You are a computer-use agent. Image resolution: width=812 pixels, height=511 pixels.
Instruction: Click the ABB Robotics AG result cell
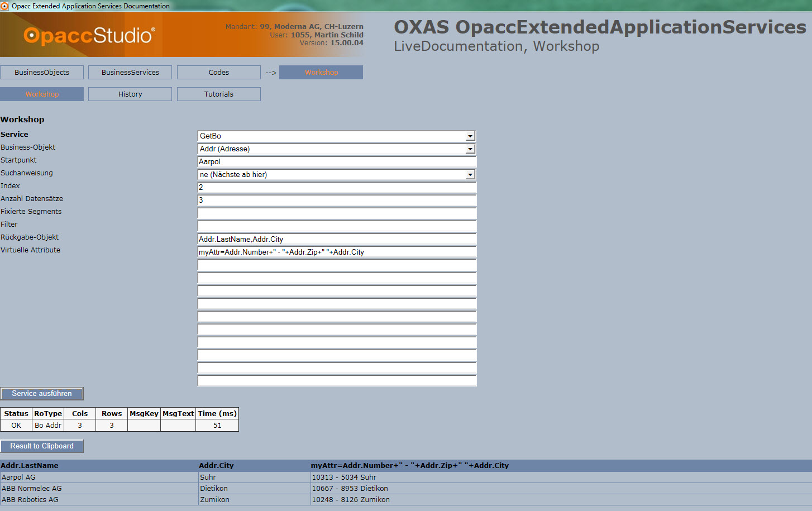(x=99, y=500)
